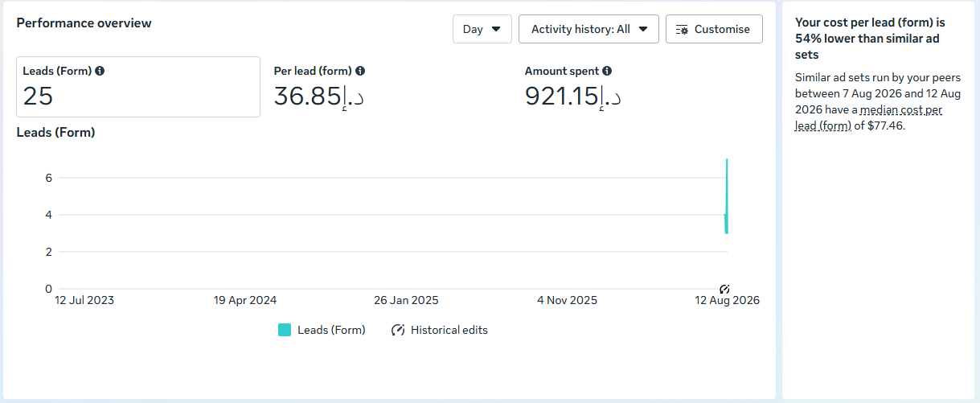The width and height of the screenshot is (980, 403).
Task: Select the Leads (Form) metric card
Action: point(138,87)
